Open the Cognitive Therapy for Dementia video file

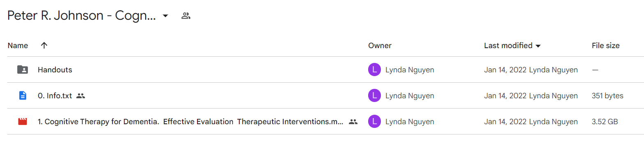point(190,121)
